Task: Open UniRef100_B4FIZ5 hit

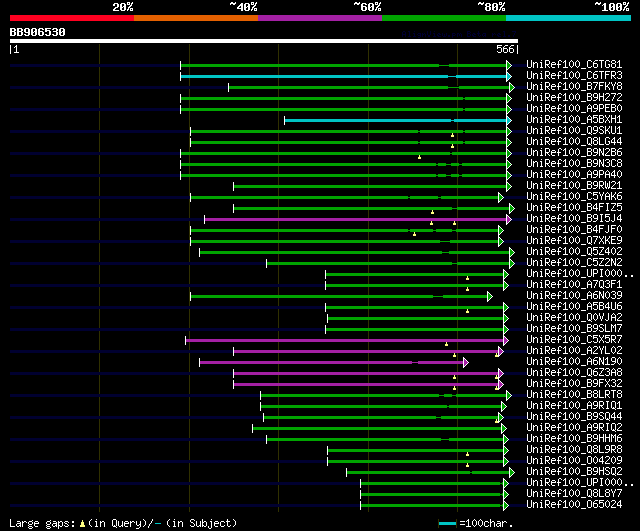Action: 574,208
